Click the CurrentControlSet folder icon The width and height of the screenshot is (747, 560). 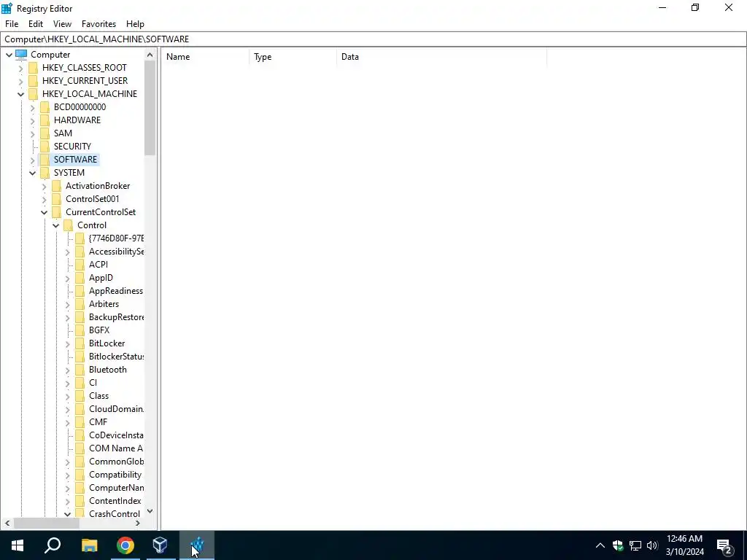point(56,212)
